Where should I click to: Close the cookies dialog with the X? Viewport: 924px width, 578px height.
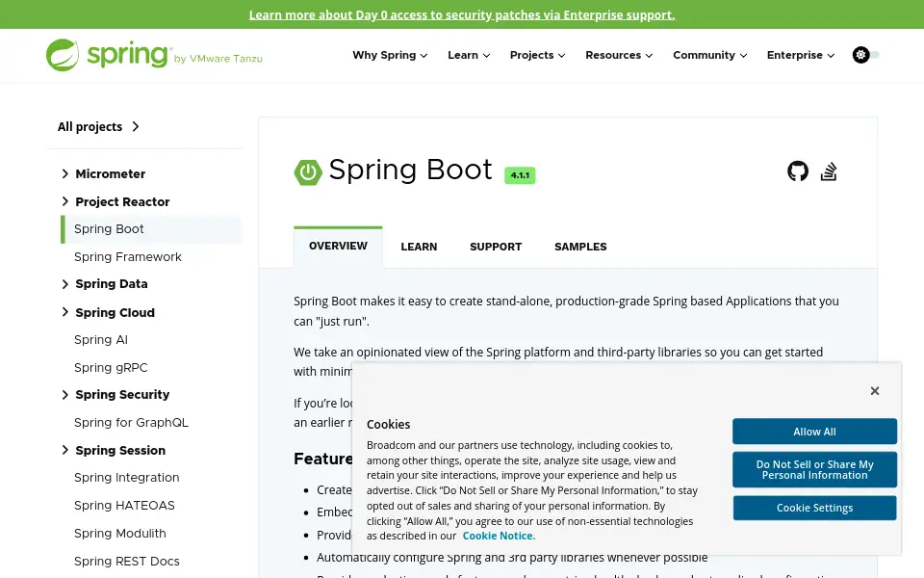[x=875, y=391]
